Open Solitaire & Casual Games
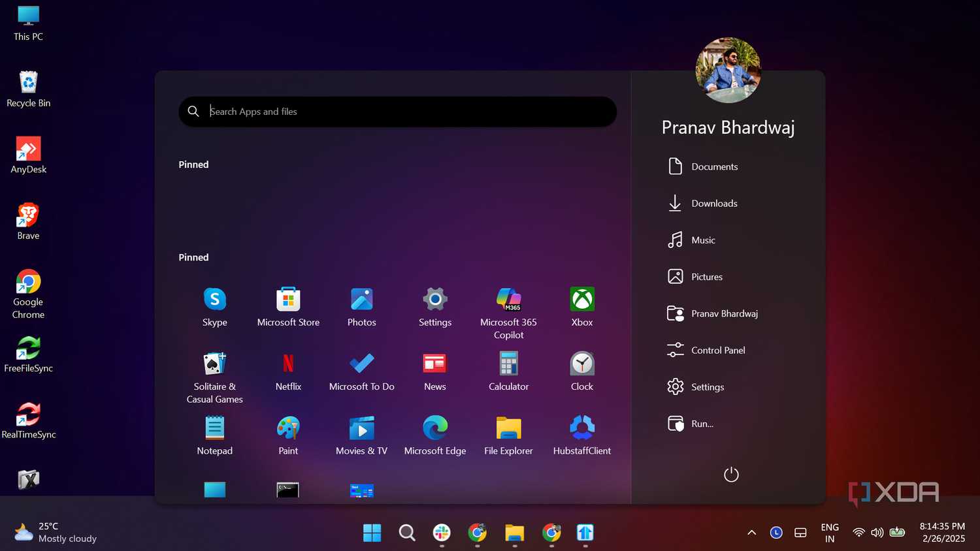 point(214,378)
